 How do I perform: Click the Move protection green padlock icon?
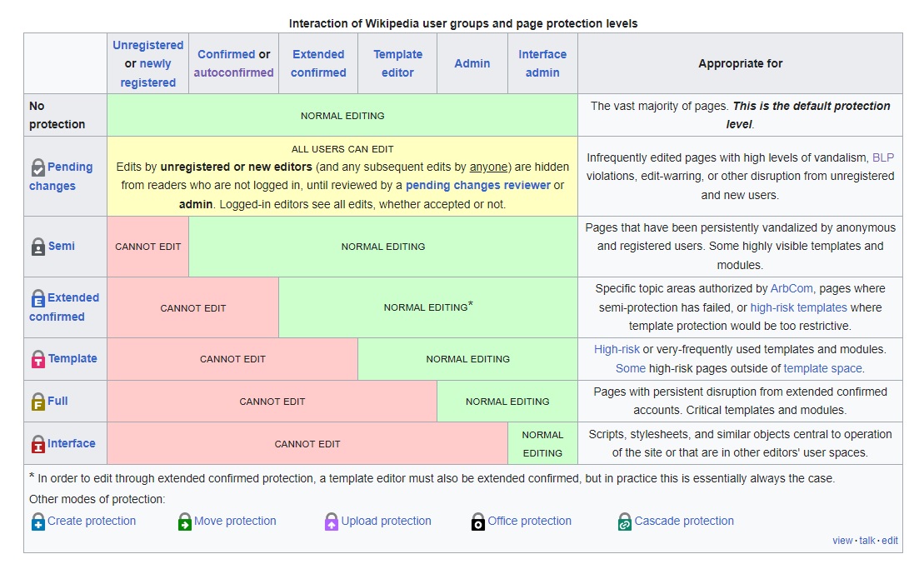(x=184, y=521)
